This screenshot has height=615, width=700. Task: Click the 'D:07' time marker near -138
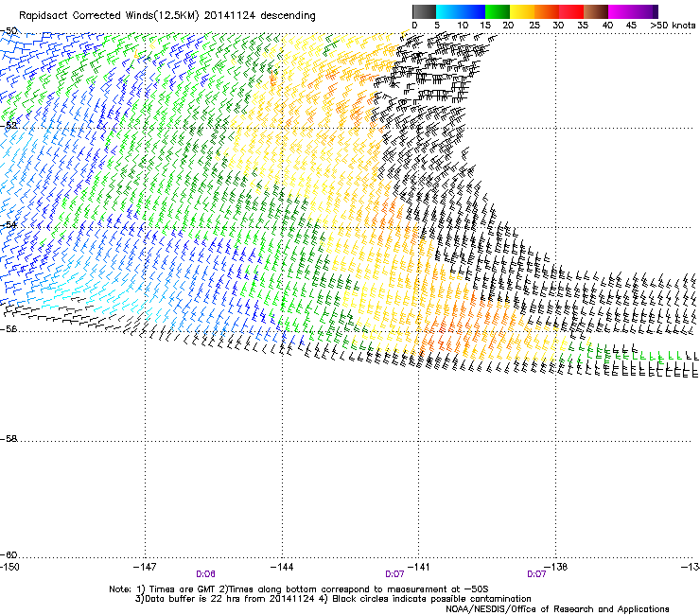coord(536,574)
